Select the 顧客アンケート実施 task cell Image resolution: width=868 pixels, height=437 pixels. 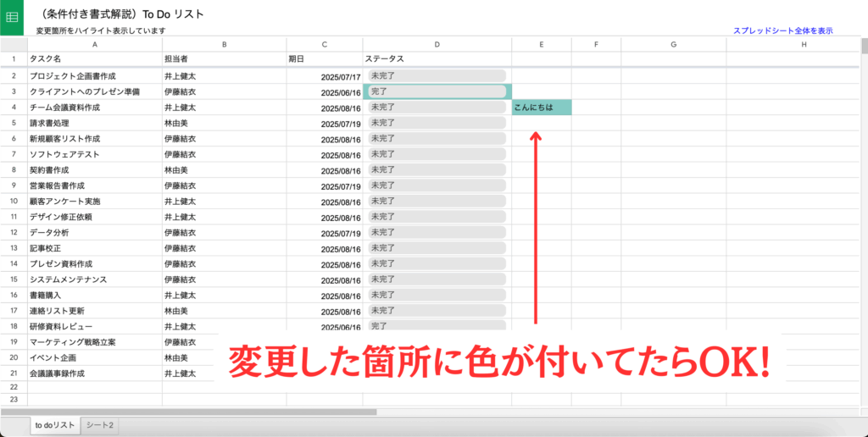click(x=95, y=201)
